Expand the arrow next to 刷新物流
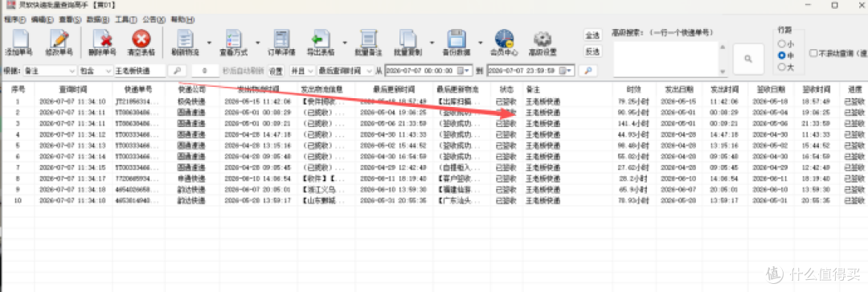Image resolution: width=868 pixels, height=292 pixels. pos(209,42)
